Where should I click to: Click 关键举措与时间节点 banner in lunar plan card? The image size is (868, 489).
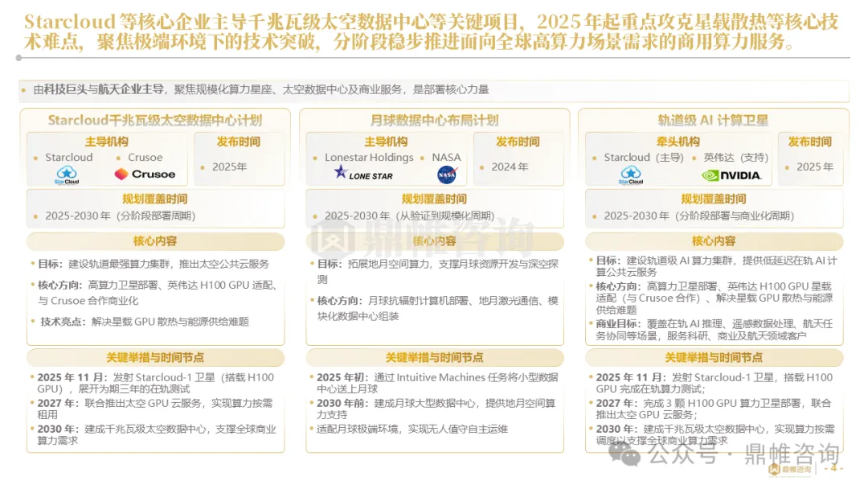coord(435,358)
